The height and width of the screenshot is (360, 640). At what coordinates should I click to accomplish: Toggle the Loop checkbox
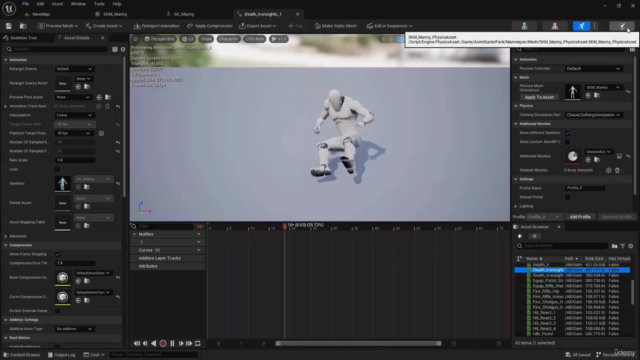click(57, 169)
